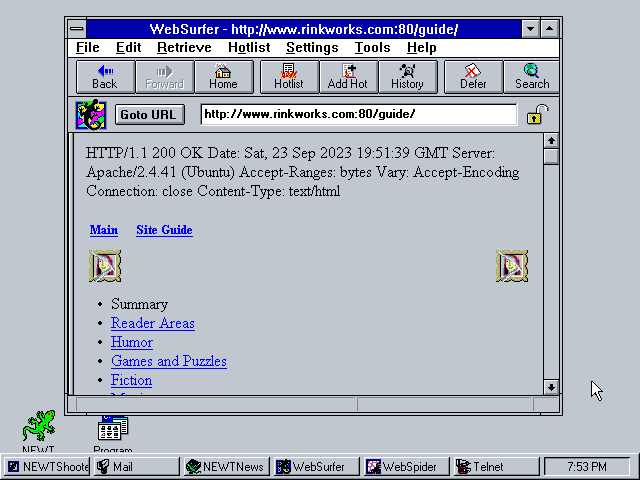The image size is (640, 480).
Task: Open the Reader Areas link
Action: tap(153, 323)
